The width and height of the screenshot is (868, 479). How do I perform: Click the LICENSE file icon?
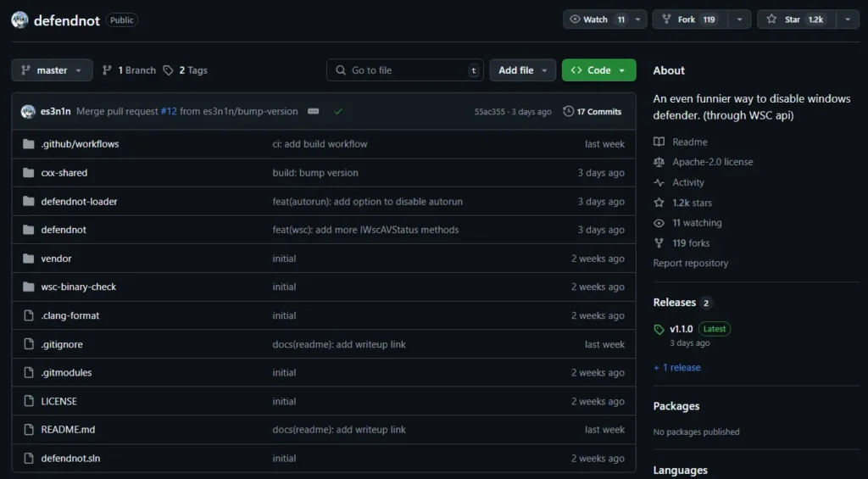click(x=29, y=402)
